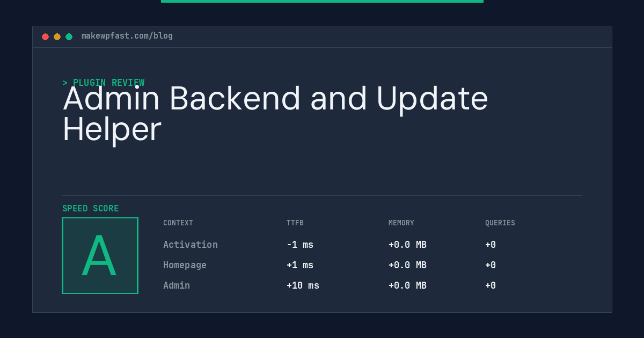Image resolution: width=644 pixels, height=338 pixels.
Task: Click the +10 ms TTFB value
Action: point(303,285)
